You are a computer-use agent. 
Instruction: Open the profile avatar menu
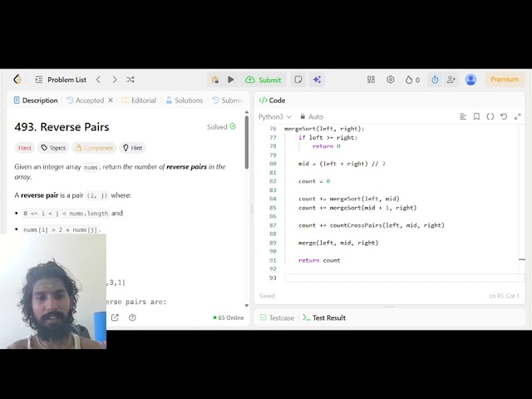[471, 80]
